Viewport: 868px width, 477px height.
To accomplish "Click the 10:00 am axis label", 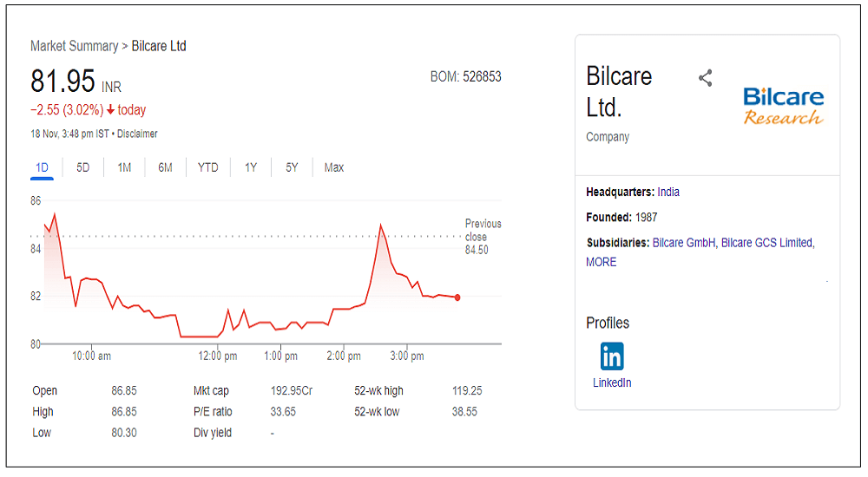I will click(91, 356).
